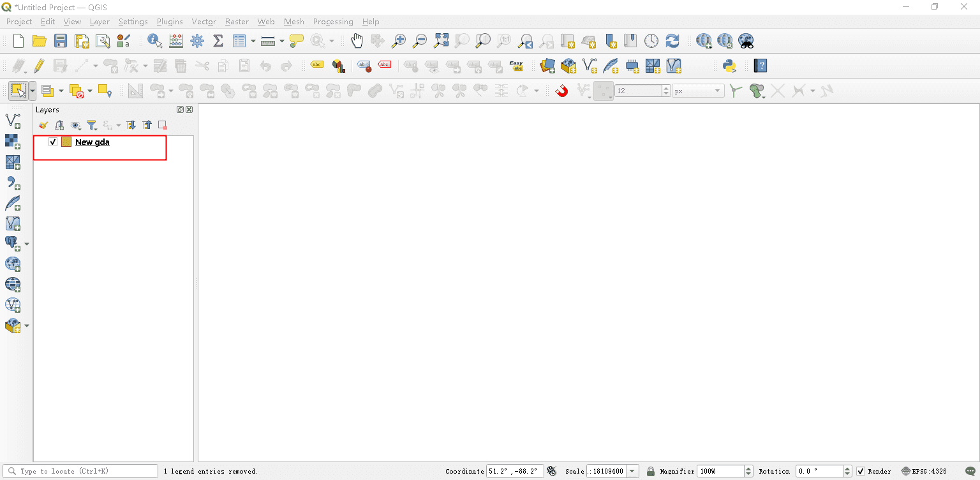Open the Vector menu

point(204,22)
